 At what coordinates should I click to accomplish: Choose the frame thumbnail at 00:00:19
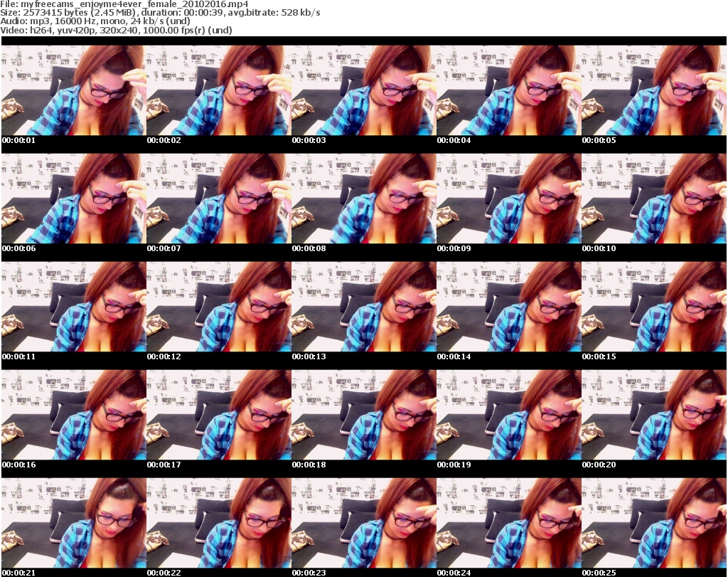point(509,415)
